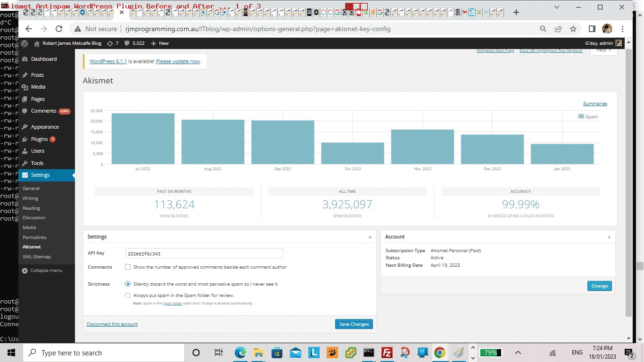The width and height of the screenshot is (644, 362).
Task: Open the new browser tab plus button
Action: (x=516, y=12)
